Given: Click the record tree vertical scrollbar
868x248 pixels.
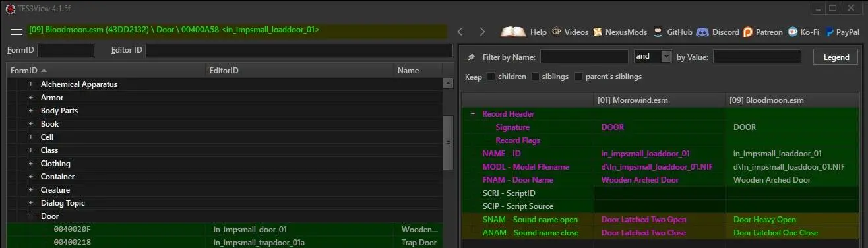Looking at the screenshot, I should [x=448, y=142].
